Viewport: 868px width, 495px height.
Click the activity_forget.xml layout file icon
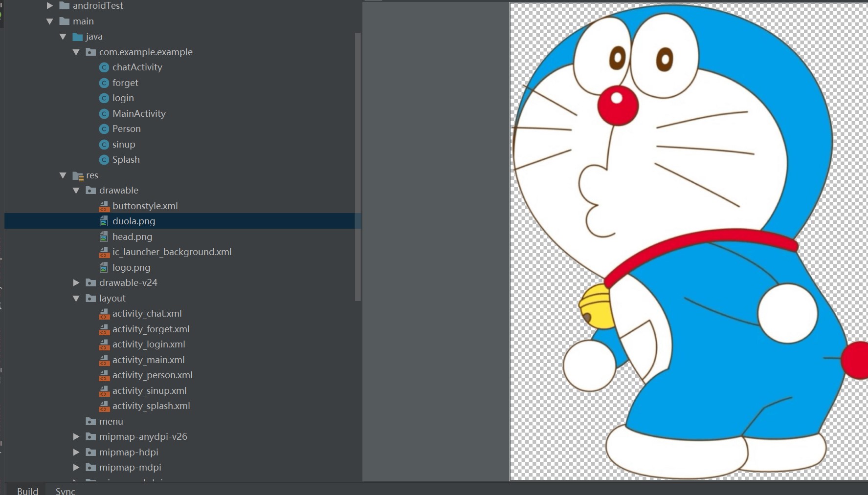(x=104, y=329)
